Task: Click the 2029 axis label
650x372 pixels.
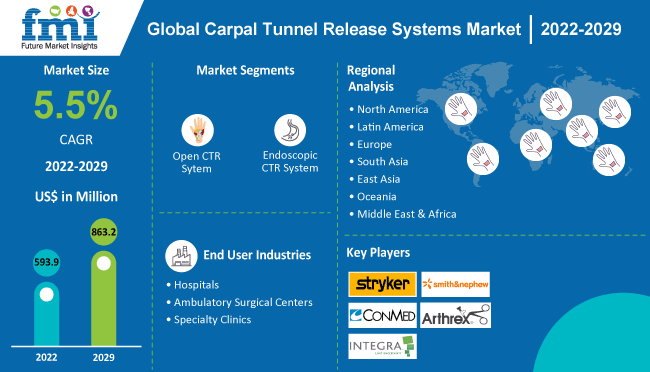Action: [104, 357]
